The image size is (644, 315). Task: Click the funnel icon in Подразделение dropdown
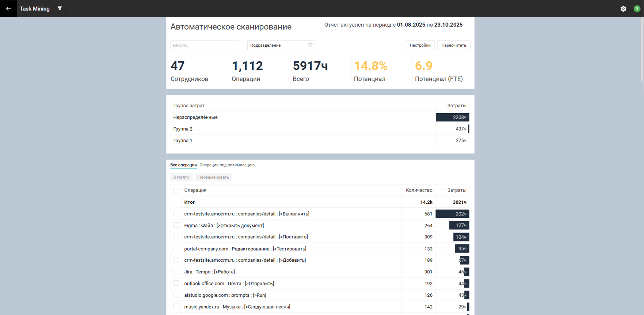[x=310, y=45]
